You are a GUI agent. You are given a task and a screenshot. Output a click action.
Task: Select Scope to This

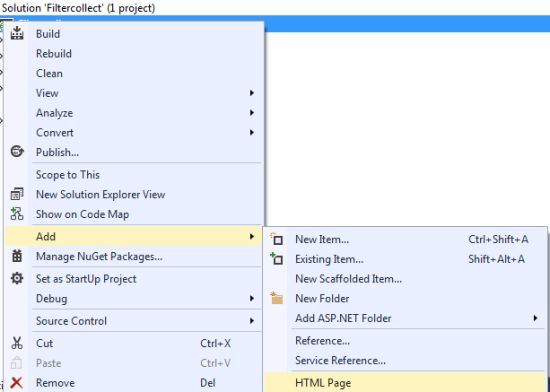pos(134,174)
